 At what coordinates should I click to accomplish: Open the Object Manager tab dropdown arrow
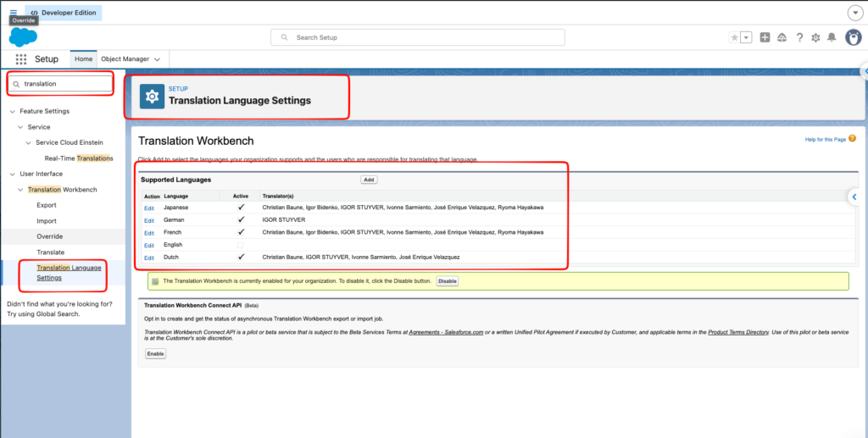click(157, 59)
